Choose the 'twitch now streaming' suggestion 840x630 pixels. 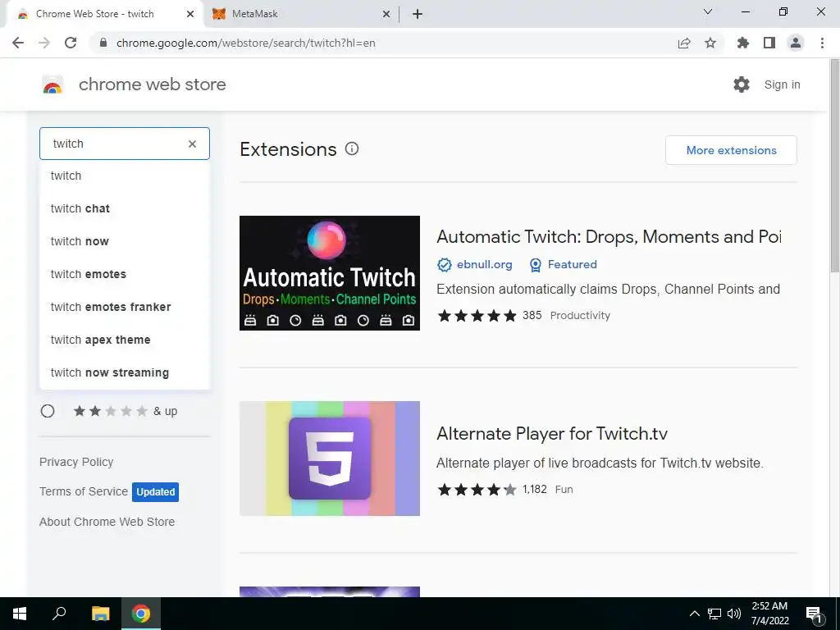click(x=125, y=372)
